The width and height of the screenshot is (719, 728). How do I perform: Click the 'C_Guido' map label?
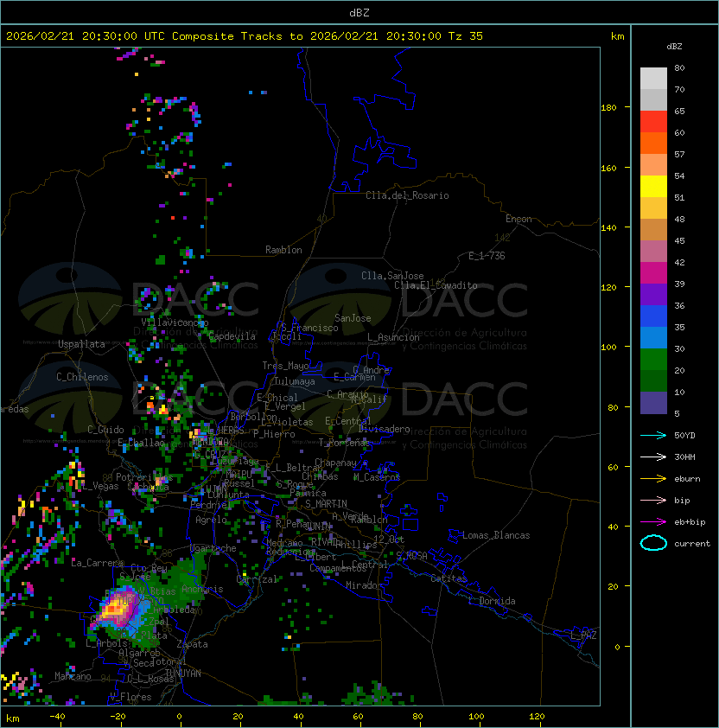point(105,430)
